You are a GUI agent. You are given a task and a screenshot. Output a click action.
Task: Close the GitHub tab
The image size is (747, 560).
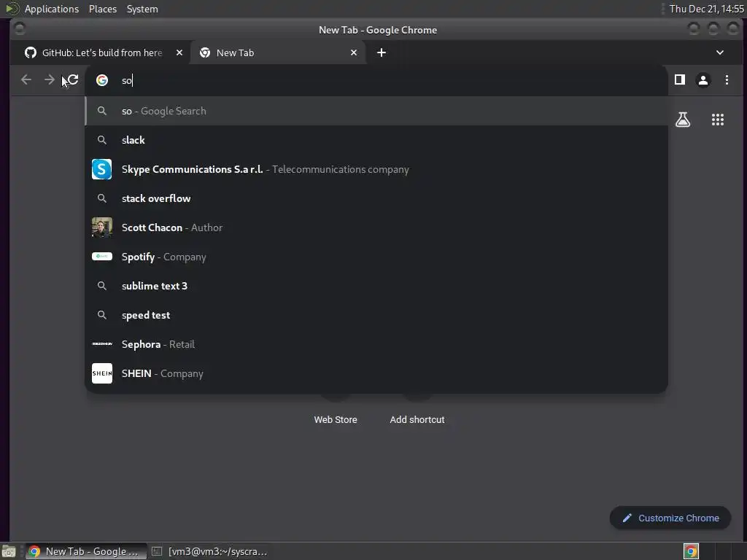pyautogui.click(x=179, y=52)
